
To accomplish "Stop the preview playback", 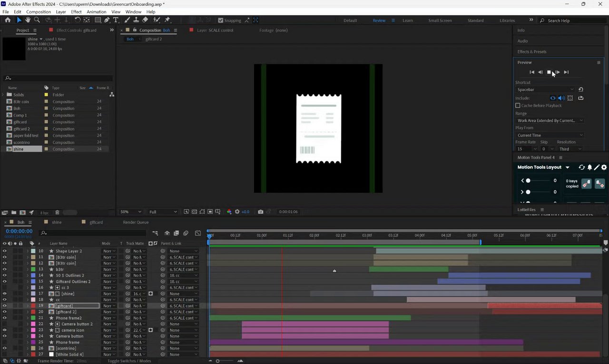I will (549, 72).
